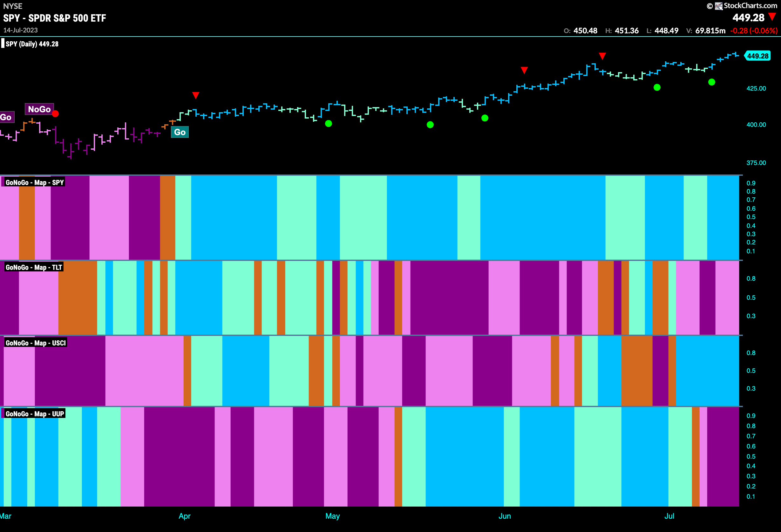
Task: Click the 400.00 price axis label
Action: [756, 125]
